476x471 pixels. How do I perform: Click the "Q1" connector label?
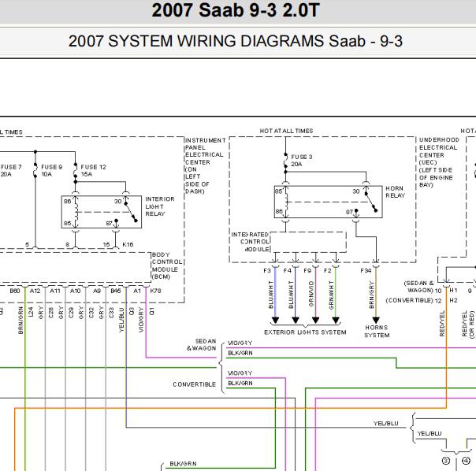[x=152, y=311]
